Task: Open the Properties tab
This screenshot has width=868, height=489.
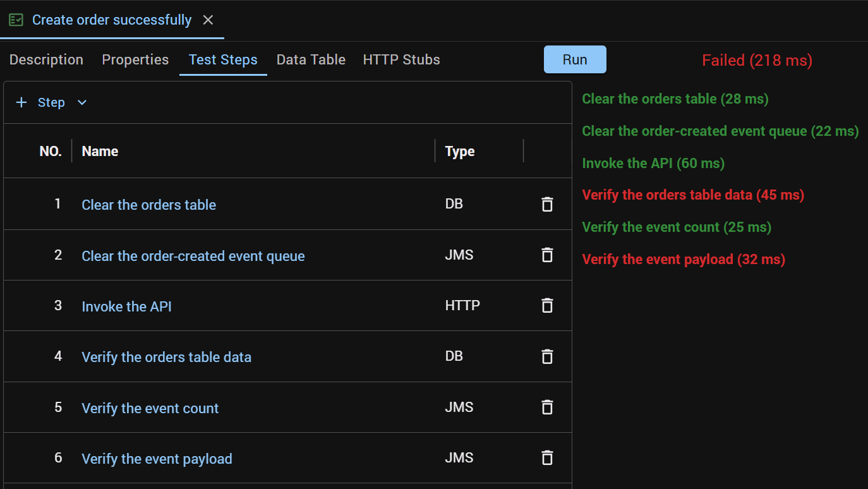Action: click(x=135, y=59)
